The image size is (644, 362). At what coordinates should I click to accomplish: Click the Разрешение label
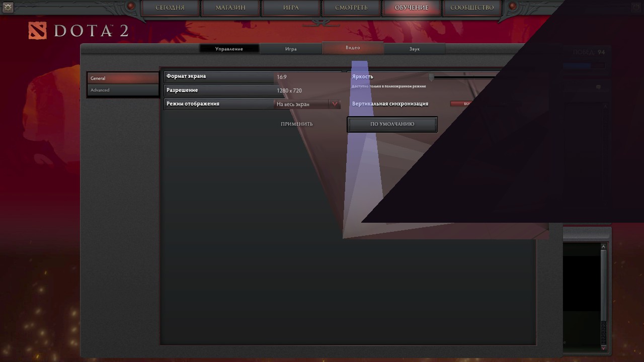pyautogui.click(x=182, y=90)
